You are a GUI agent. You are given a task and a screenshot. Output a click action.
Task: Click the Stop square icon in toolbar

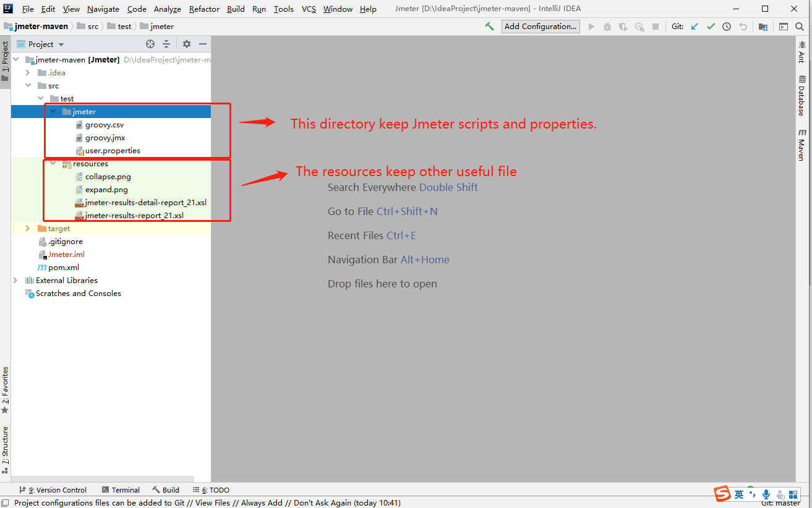656,27
